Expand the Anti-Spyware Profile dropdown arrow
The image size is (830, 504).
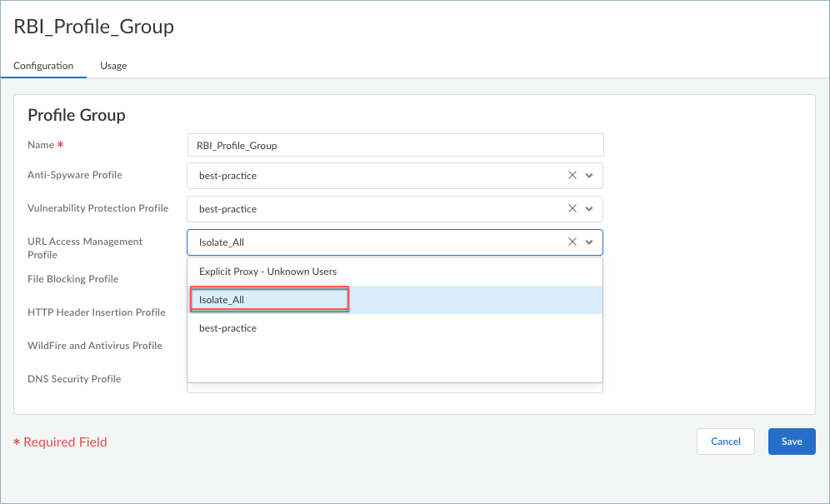(x=589, y=176)
